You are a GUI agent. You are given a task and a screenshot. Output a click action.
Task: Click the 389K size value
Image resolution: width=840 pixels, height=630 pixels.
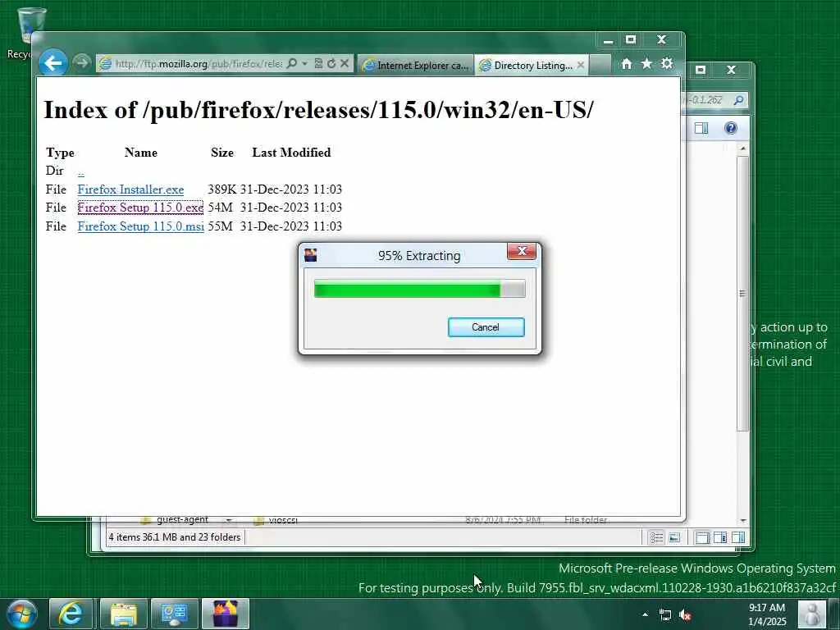221,189
